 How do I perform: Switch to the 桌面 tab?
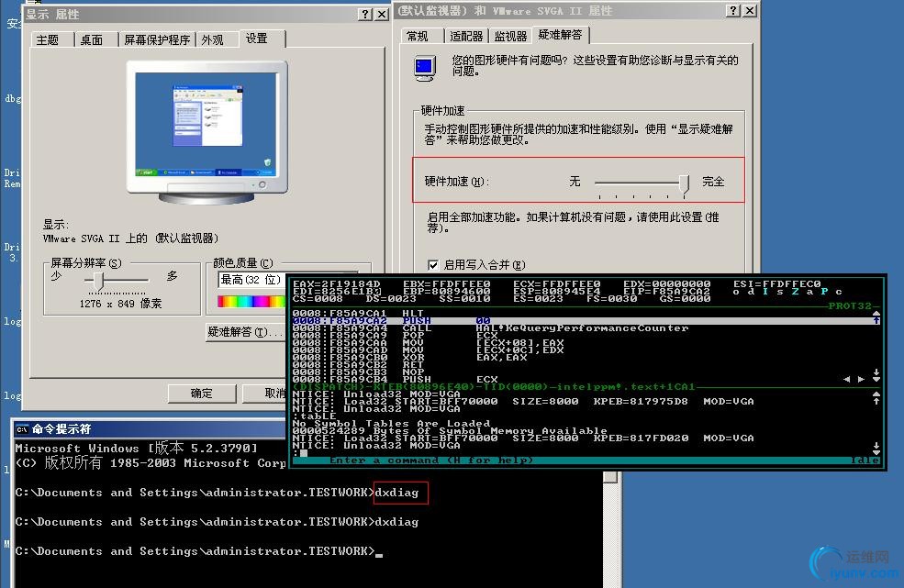tap(92, 39)
